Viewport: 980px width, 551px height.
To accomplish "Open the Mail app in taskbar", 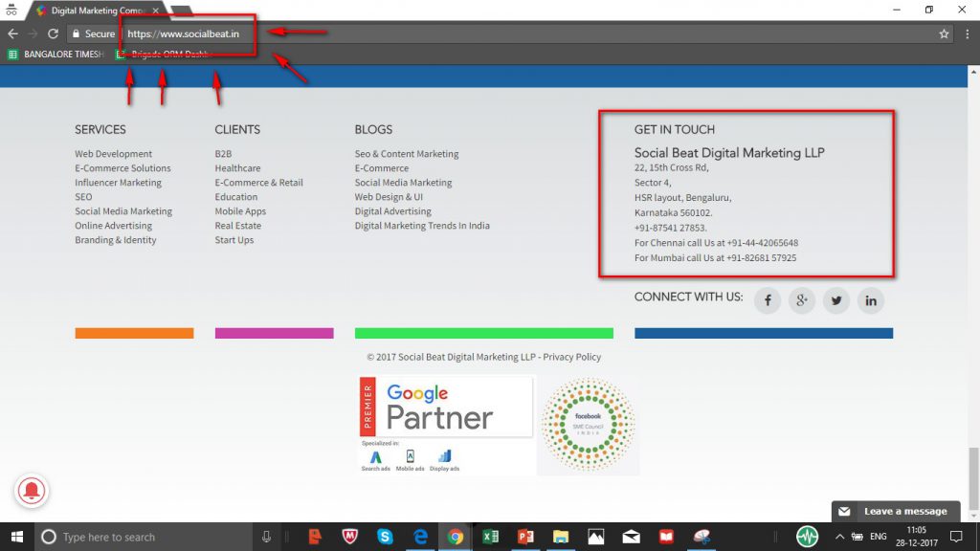I will point(632,536).
